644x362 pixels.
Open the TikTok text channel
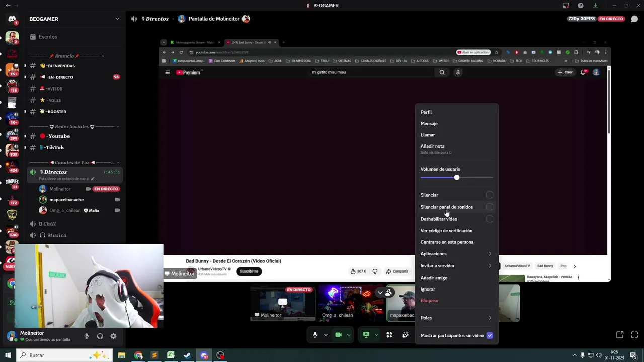point(75,148)
